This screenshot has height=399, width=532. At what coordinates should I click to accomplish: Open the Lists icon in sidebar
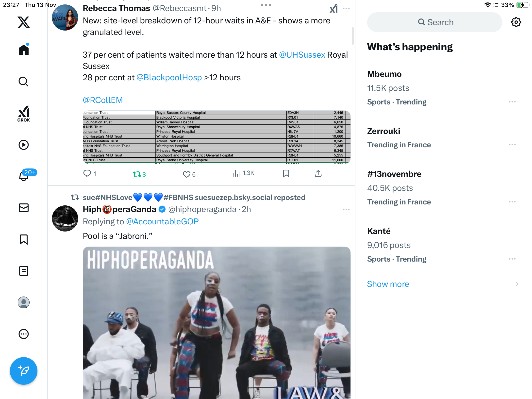[x=24, y=271]
